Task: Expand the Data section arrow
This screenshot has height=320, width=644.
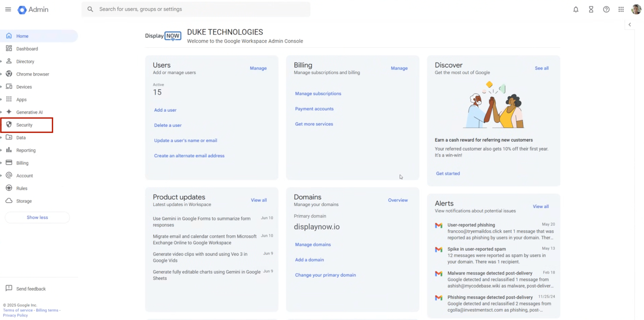Action: click(1, 138)
